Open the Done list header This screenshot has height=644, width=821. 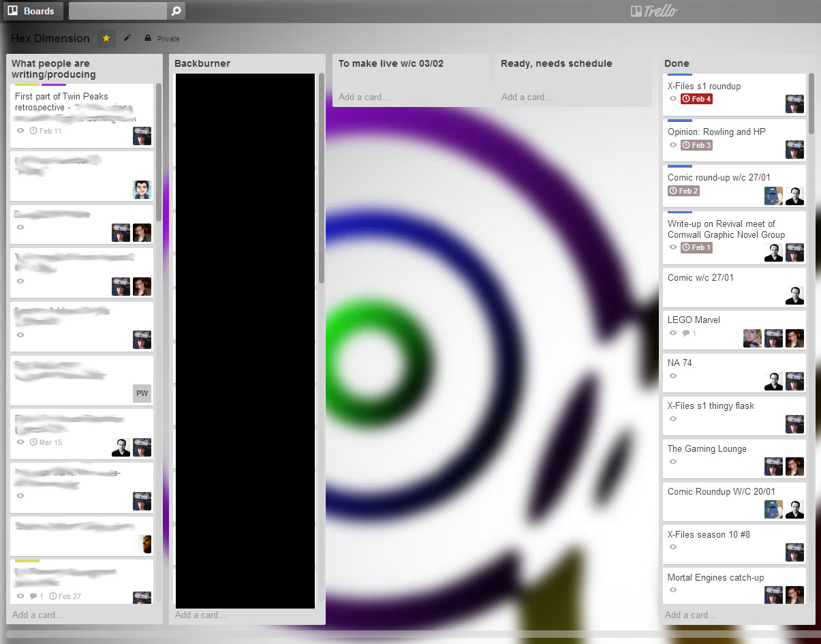(x=677, y=63)
